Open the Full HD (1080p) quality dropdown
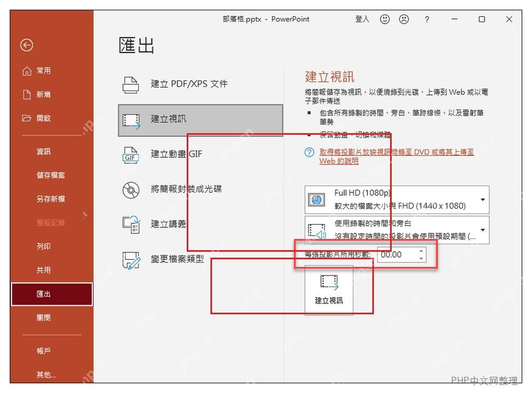 pyautogui.click(x=397, y=199)
